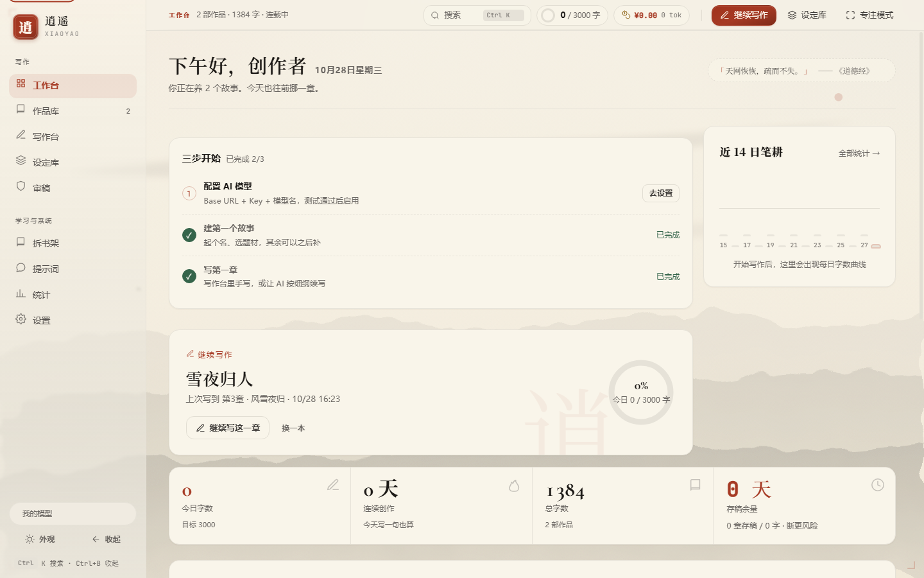Click the red 继续写作 button
The height and width of the screenshot is (578, 924).
pyautogui.click(x=744, y=15)
